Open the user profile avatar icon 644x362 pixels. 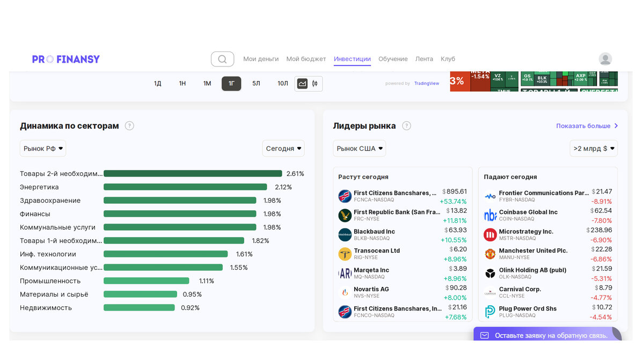[605, 58]
